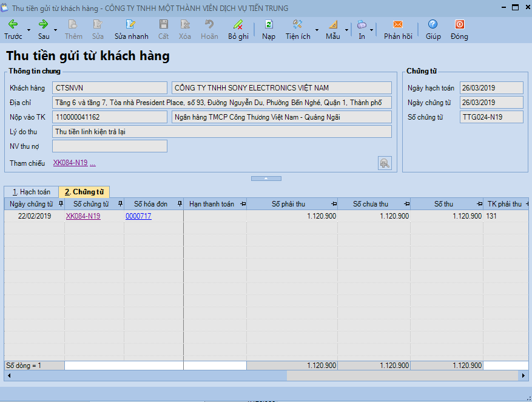Go to next record with Sau
Image resolution: width=532 pixels, height=402 pixels.
pos(44,29)
